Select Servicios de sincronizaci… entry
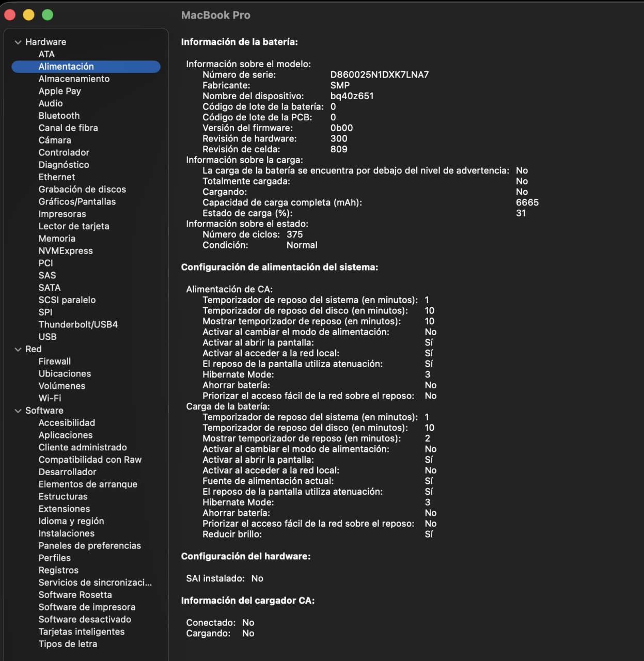 pos(95,583)
